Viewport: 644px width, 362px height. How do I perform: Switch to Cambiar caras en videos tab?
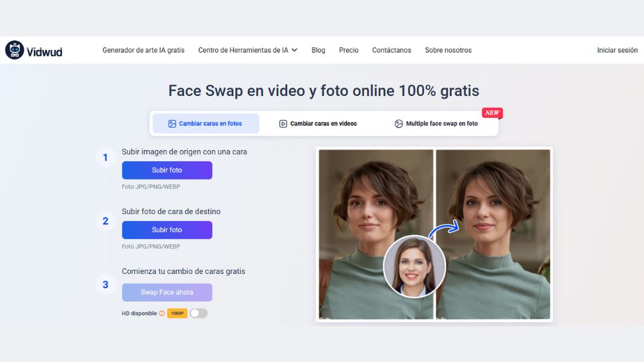(x=318, y=124)
